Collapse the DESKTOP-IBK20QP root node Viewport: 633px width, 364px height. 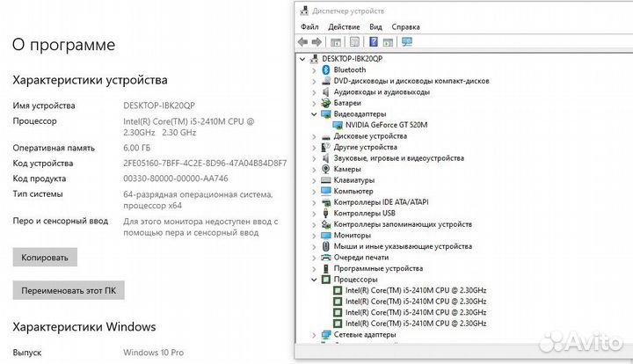[302, 59]
